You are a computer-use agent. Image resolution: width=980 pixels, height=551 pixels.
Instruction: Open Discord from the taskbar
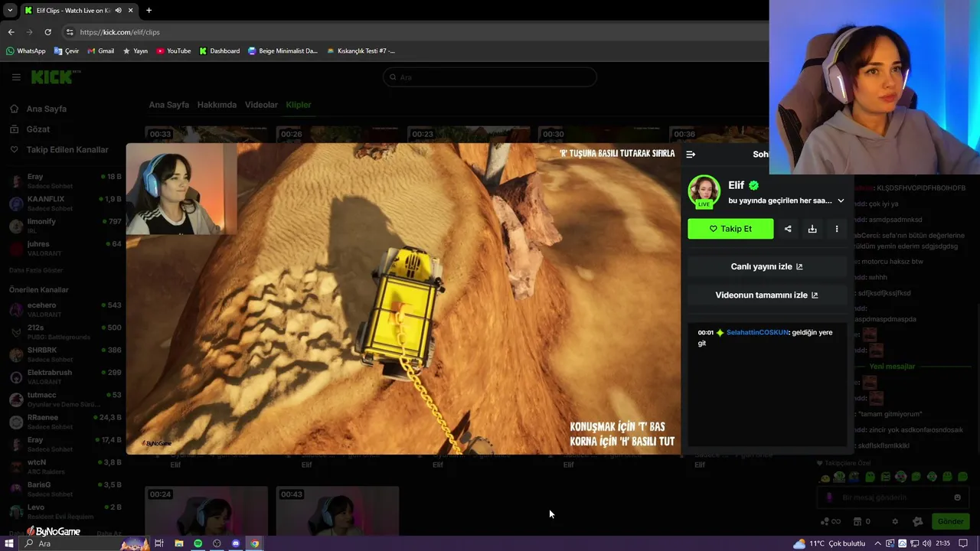tap(236, 543)
